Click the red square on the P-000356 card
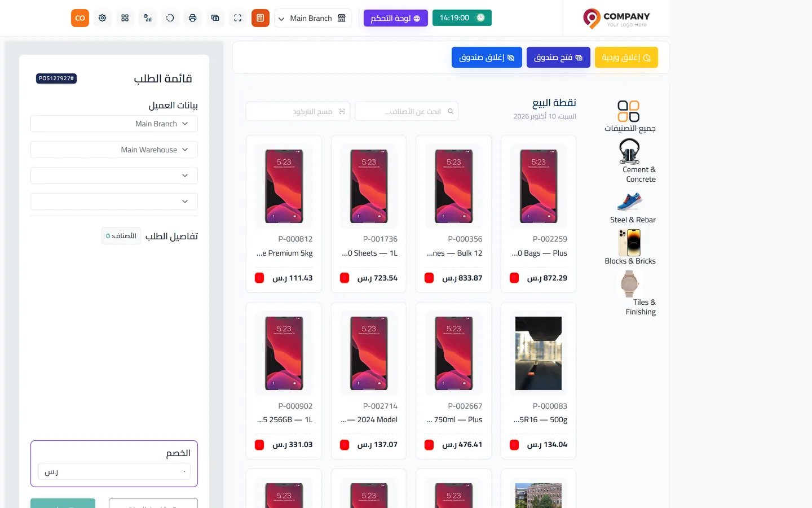 [x=429, y=278]
